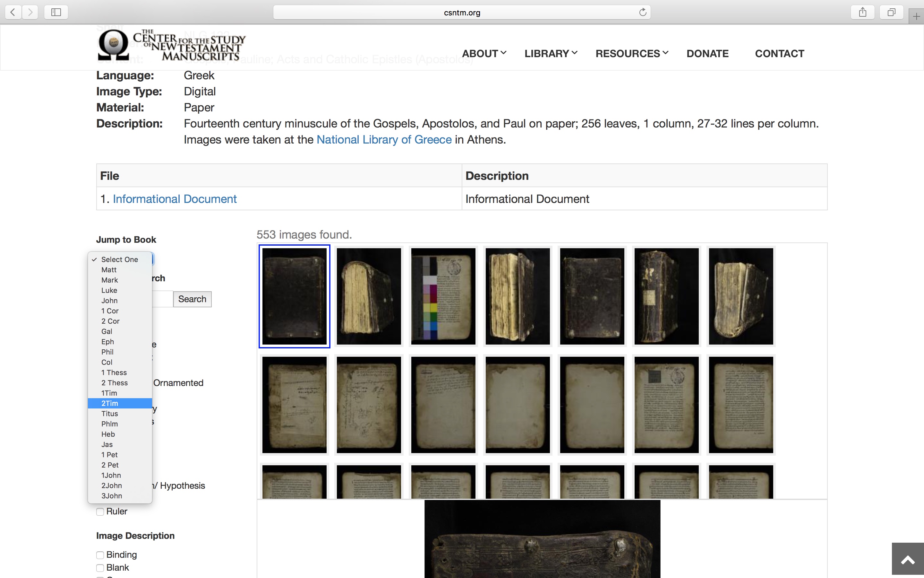Screen dimensions: 924x578
Task: Open the selected front cover thumbnail
Action: (x=295, y=296)
